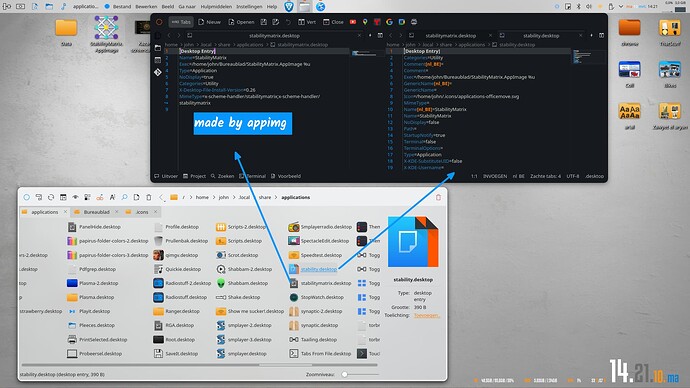
Task: Click the Google Maps pin icon
Action: [x=365, y=22]
